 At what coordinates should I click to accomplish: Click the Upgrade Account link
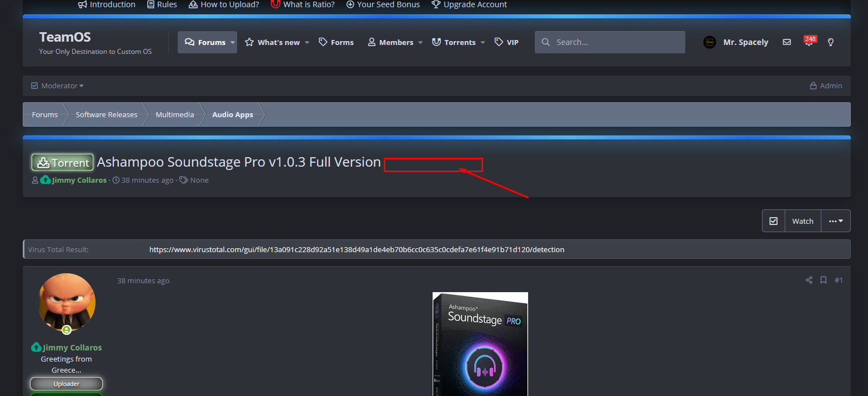(x=469, y=4)
